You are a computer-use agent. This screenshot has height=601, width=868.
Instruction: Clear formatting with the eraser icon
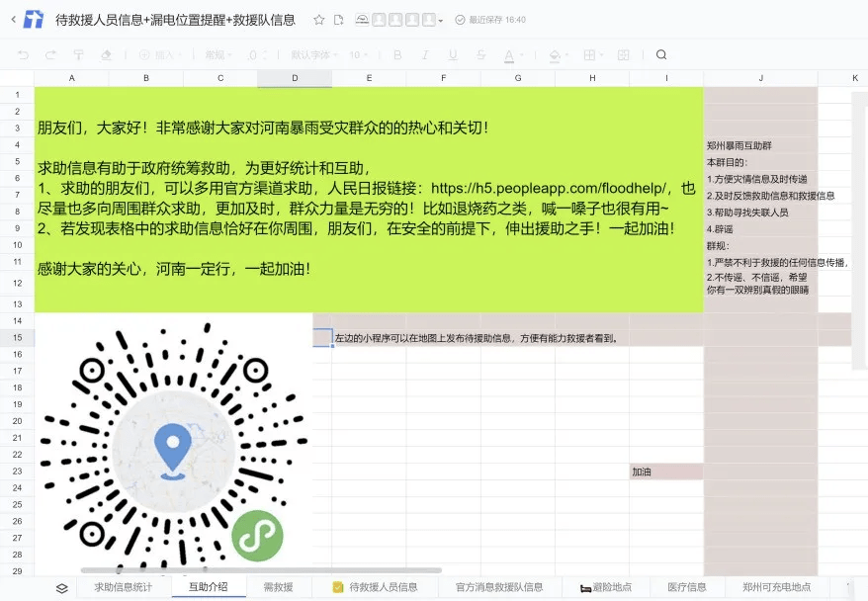coord(107,54)
